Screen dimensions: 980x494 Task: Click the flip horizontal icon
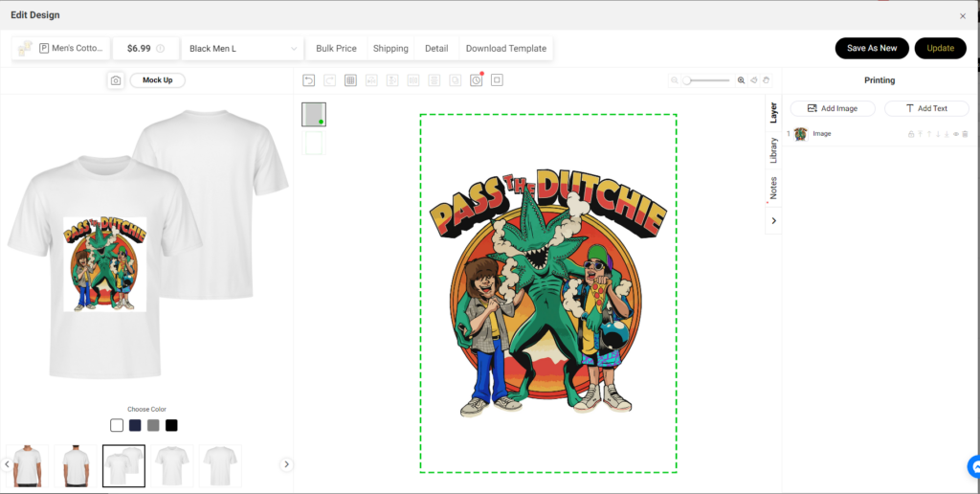click(x=371, y=80)
